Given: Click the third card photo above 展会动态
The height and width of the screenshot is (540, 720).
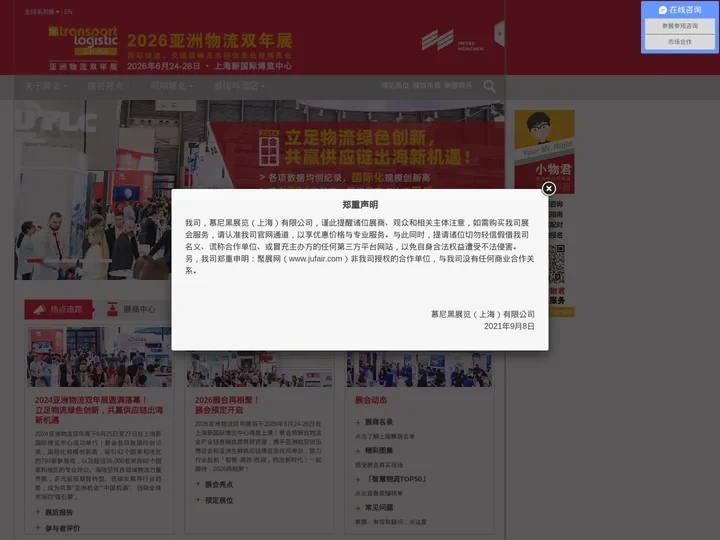Looking at the screenshot, I should pyautogui.click(x=419, y=369).
